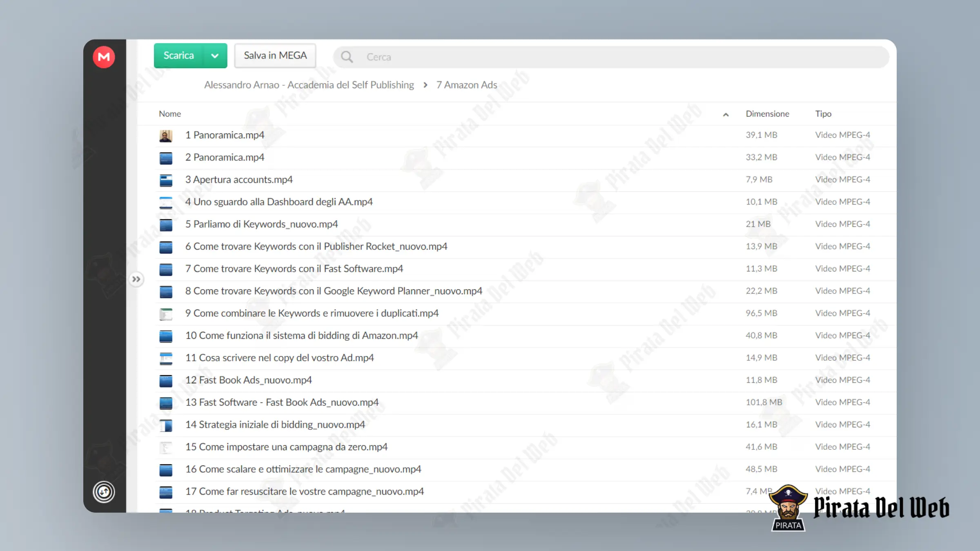
Task: Click the thumbnail of 4 Uno sguardo alla Dashboard
Action: click(166, 202)
